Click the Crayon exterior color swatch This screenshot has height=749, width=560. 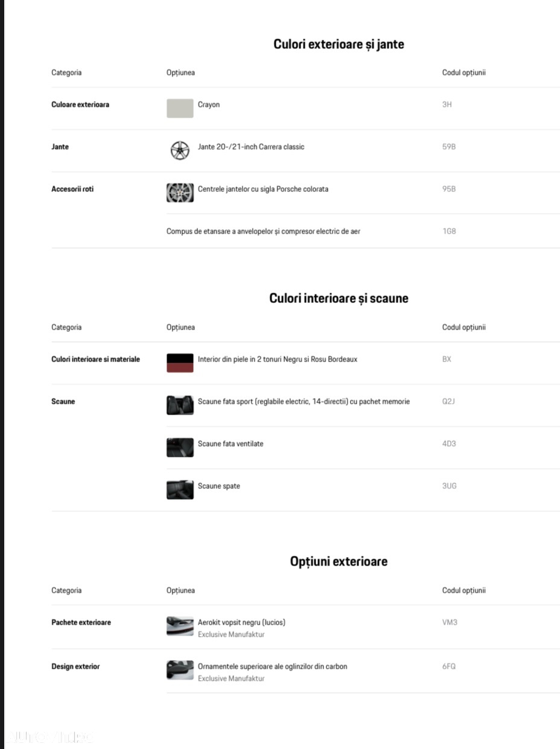tap(180, 108)
